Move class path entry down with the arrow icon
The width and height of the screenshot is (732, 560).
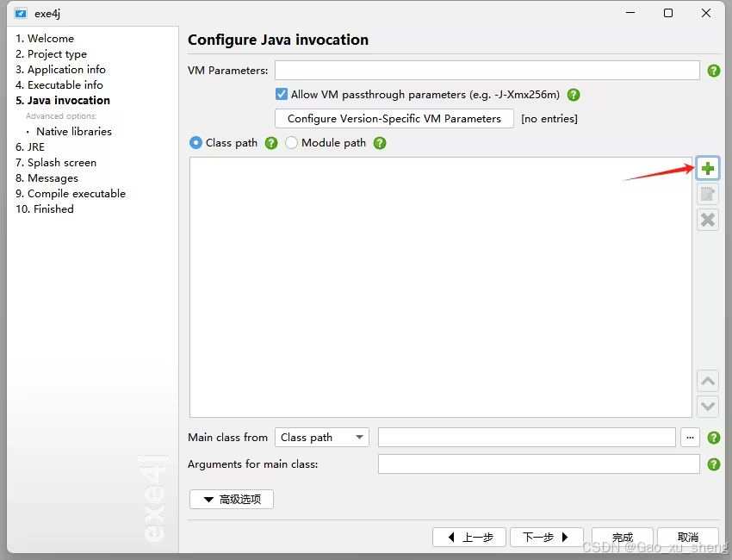[708, 406]
